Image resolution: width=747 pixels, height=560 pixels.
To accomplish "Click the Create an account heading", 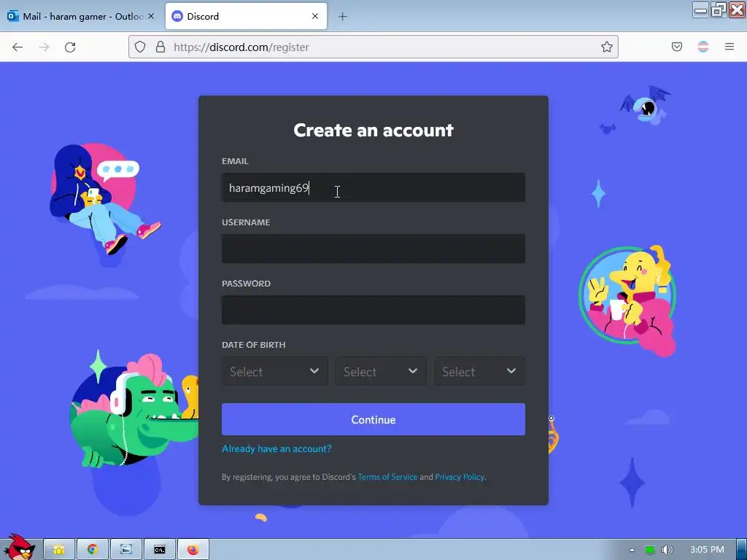I will [x=373, y=130].
